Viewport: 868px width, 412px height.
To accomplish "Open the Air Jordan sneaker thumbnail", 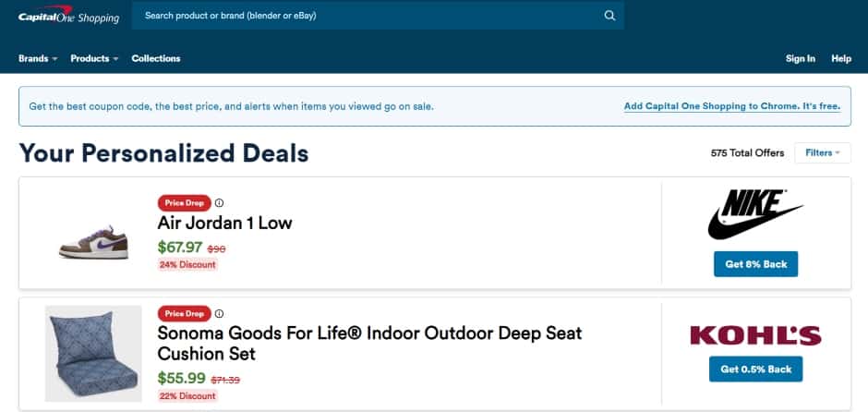I will coord(93,242).
